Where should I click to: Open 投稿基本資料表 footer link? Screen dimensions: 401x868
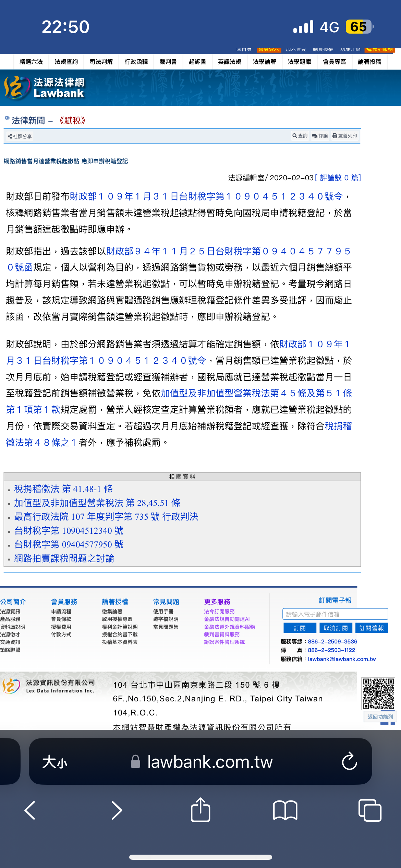[x=120, y=642]
